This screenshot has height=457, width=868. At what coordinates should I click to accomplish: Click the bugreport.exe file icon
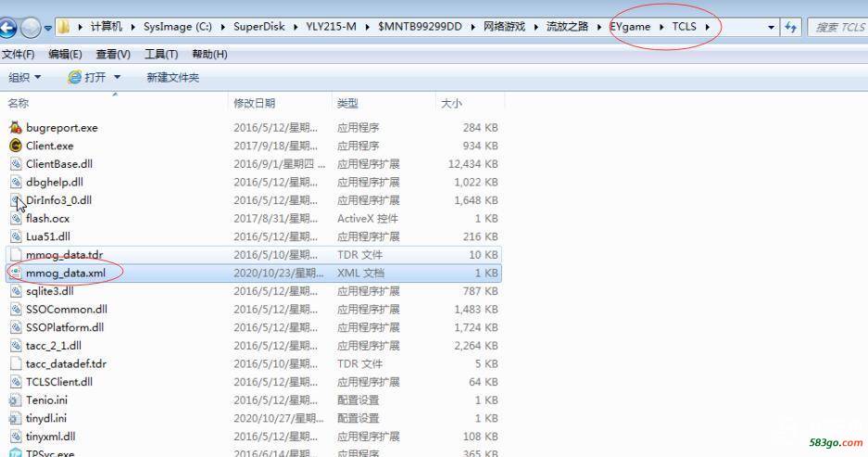point(16,128)
